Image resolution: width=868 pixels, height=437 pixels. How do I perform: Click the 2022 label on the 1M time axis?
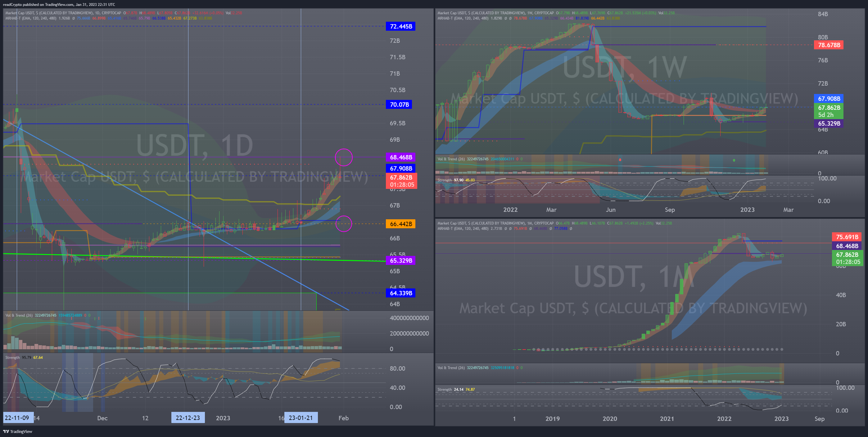tap(724, 419)
